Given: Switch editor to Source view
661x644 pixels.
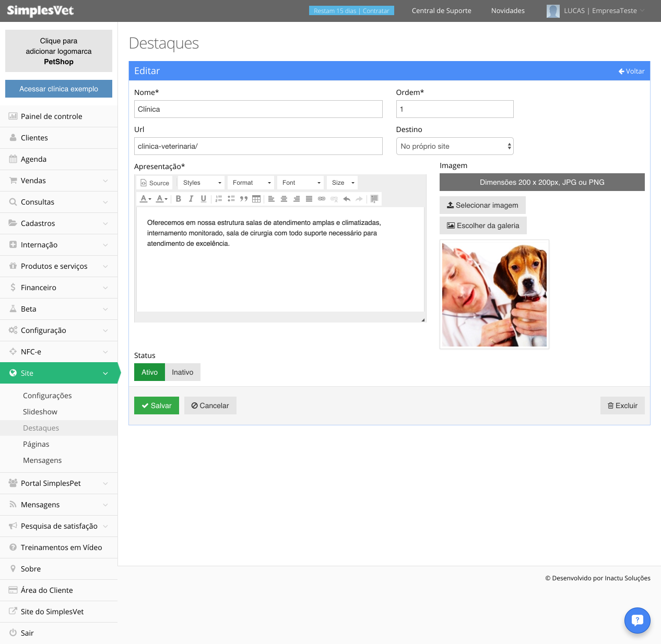Looking at the screenshot, I should point(155,183).
